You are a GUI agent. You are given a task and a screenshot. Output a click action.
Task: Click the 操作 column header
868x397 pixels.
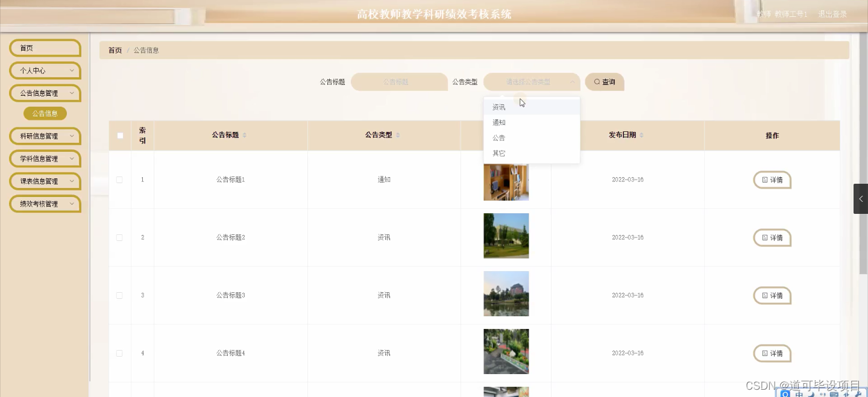point(772,136)
